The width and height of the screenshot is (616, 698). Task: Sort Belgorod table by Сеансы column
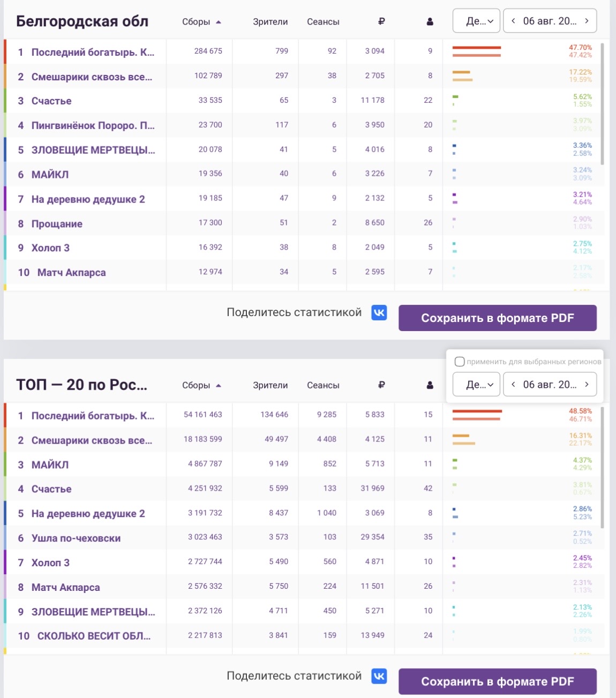tap(323, 22)
